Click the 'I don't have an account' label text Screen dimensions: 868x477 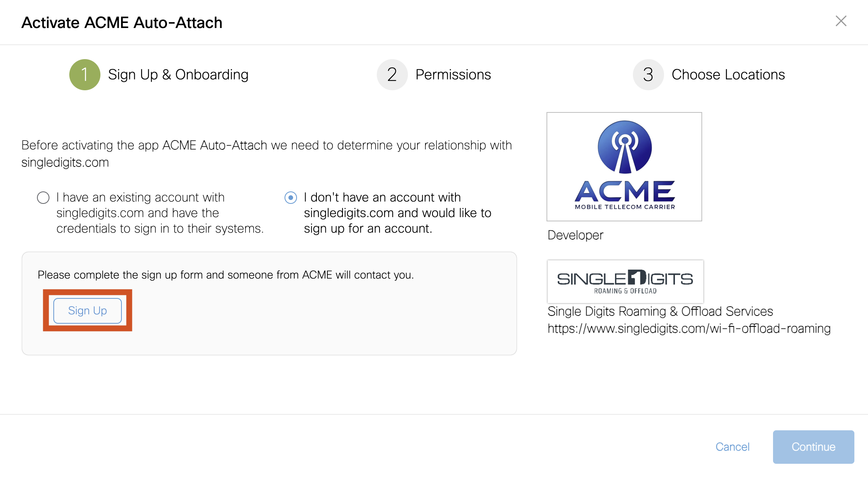(397, 213)
